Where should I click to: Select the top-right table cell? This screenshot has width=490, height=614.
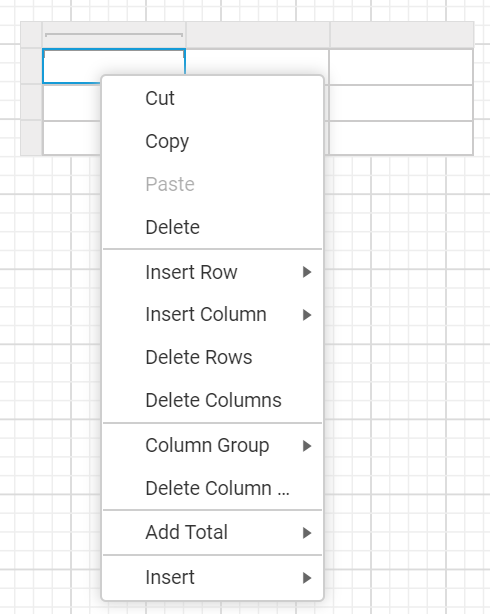(x=401, y=67)
